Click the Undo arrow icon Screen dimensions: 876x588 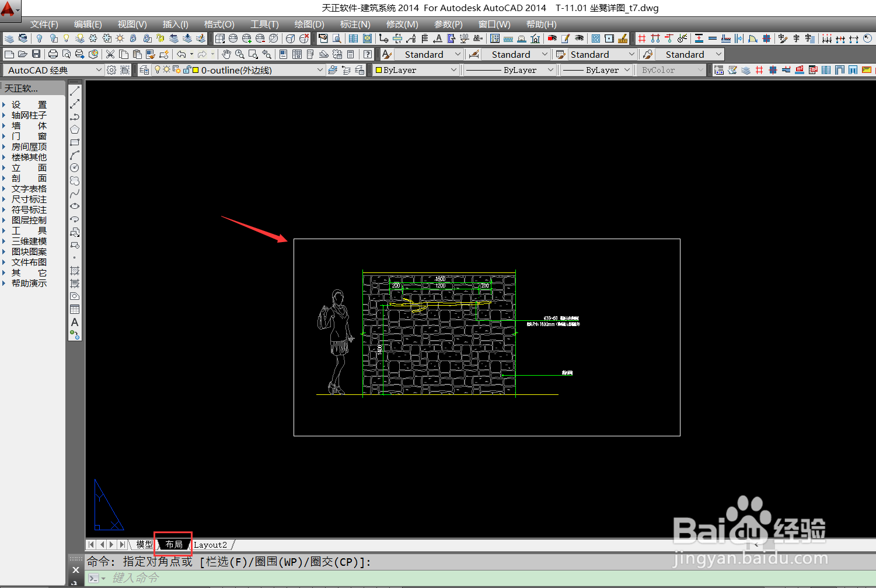coord(182,54)
